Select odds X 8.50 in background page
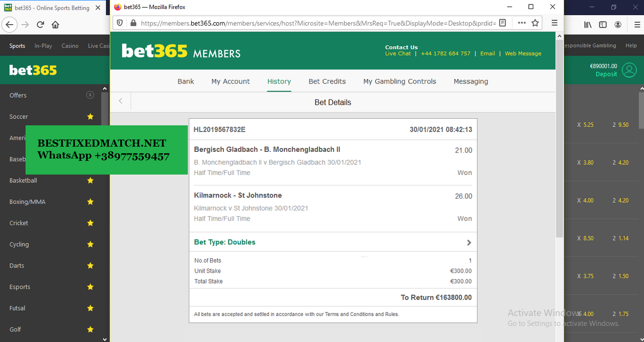Viewport: 644px width, 342px height. [586, 238]
